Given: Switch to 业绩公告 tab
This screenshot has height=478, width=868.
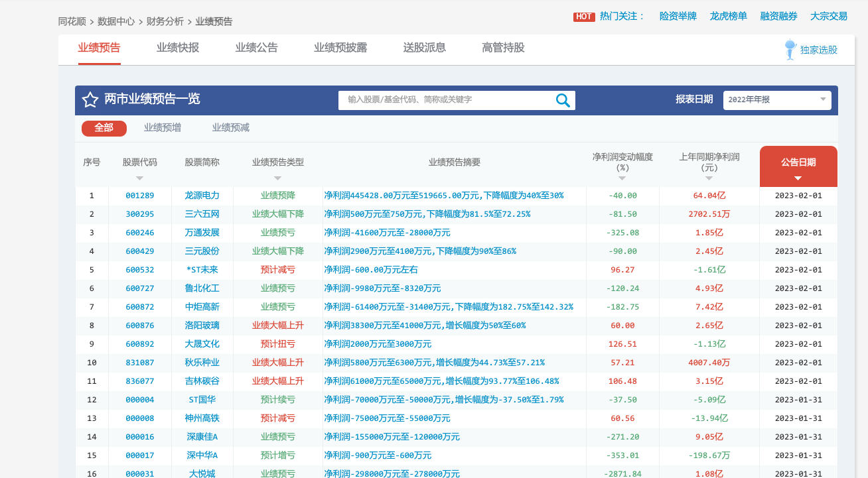Looking at the screenshot, I should point(256,48).
